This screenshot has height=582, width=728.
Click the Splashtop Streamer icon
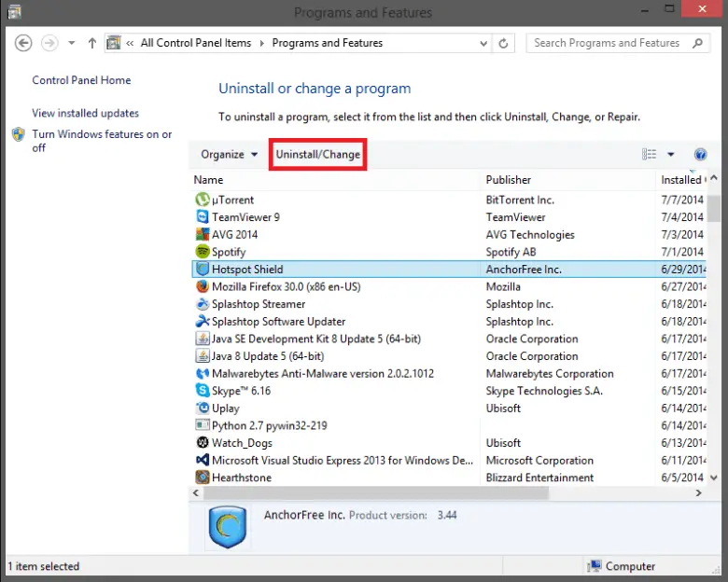point(203,304)
